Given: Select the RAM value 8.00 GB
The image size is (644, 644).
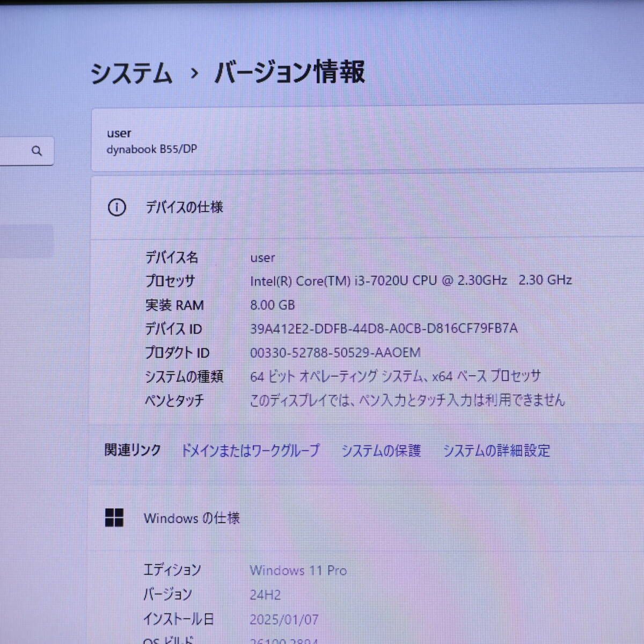Looking at the screenshot, I should tap(273, 305).
